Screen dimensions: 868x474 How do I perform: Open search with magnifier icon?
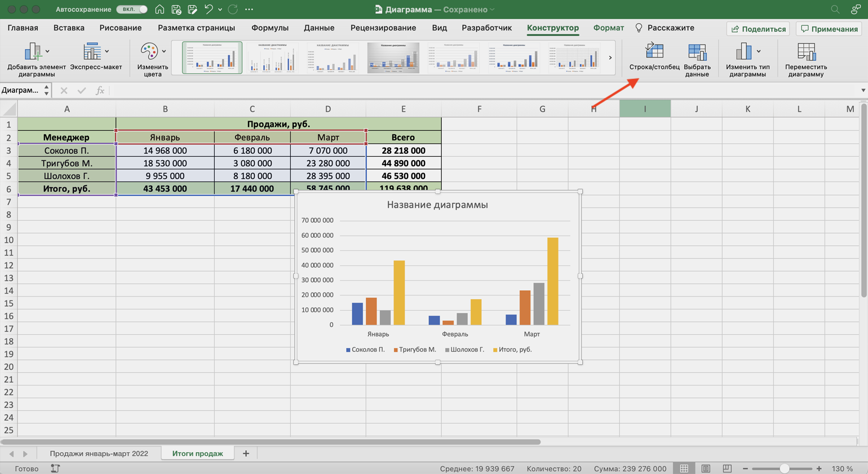[835, 10]
